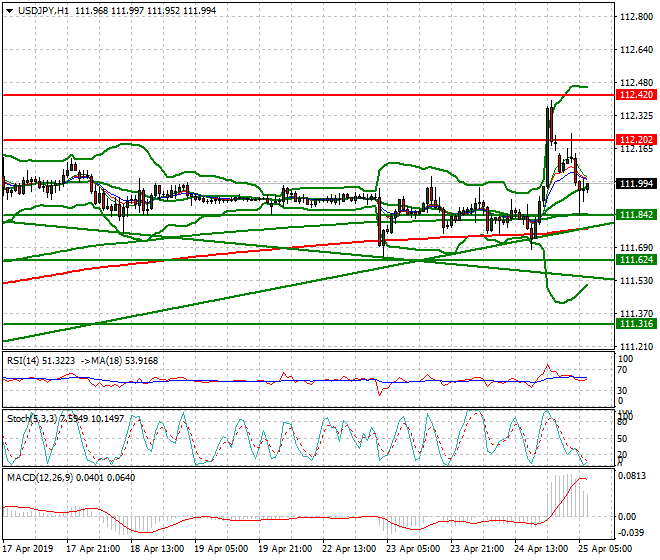The height and width of the screenshot is (560, 660).
Task: Click the 18 Apr 13:00 time label
Action: (157, 549)
